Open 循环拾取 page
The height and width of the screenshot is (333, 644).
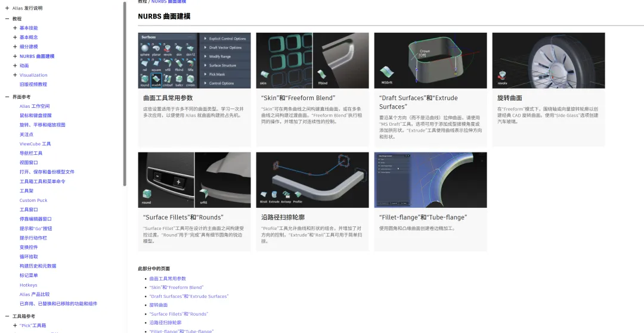pos(29,257)
